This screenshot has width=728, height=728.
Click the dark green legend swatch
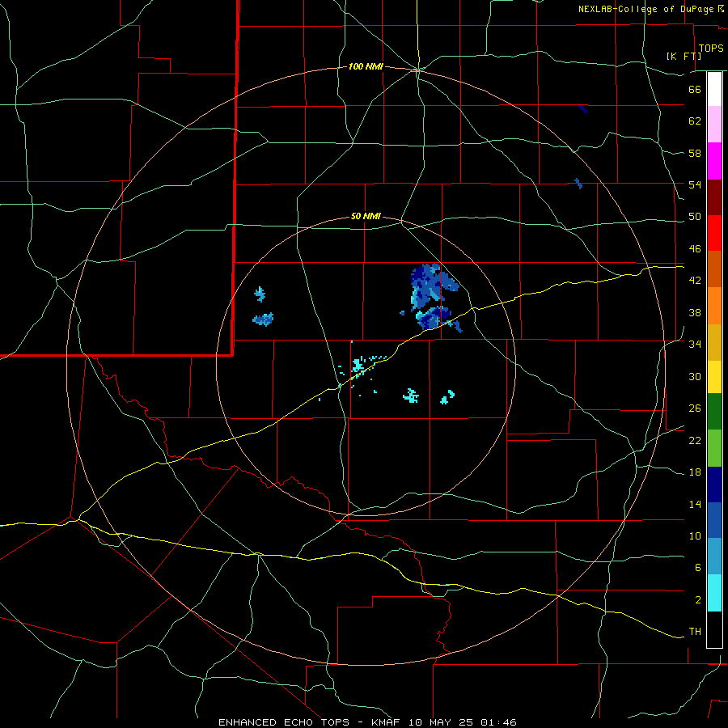pyautogui.click(x=714, y=412)
